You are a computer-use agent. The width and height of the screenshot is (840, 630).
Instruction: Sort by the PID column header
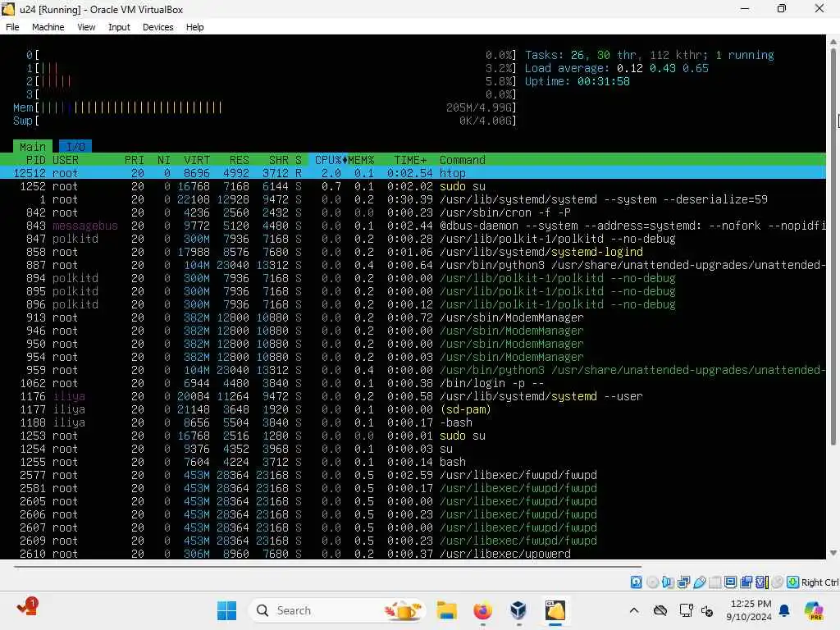[x=36, y=160]
